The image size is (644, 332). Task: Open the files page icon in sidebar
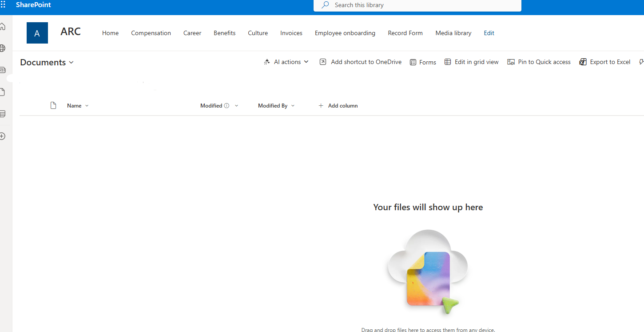[x=3, y=92]
